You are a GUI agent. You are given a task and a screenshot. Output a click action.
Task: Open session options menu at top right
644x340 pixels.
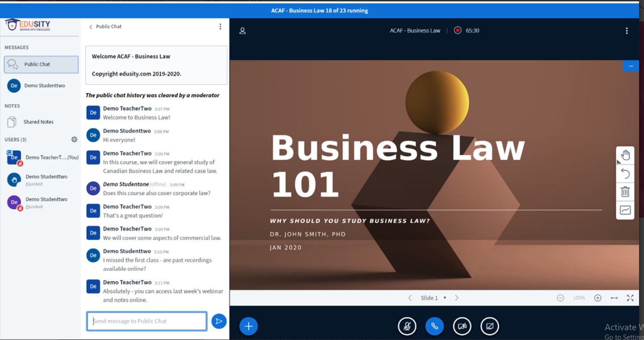click(627, 31)
